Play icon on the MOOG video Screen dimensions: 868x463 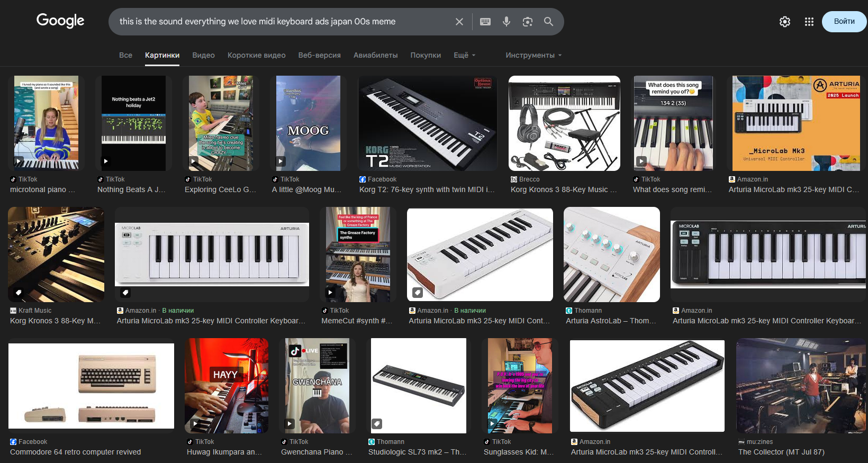(x=281, y=161)
